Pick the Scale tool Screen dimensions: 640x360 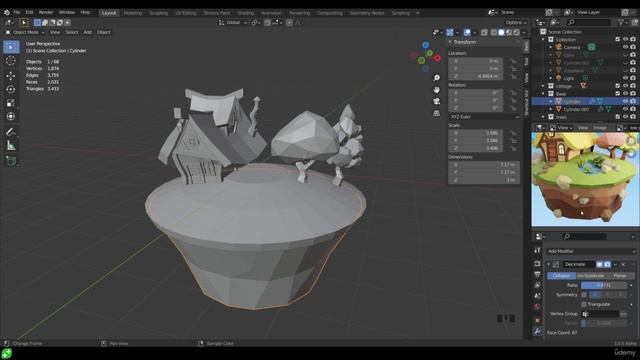(x=11, y=103)
